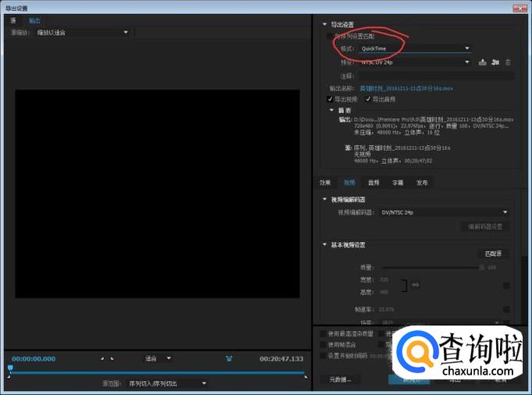532x395 pixels.
Task: Toggle the set start timecode checkbox
Action: [323, 356]
